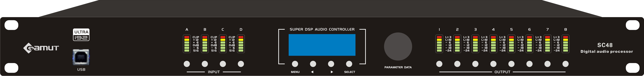Confirm with the SELECT button

tap(349, 64)
